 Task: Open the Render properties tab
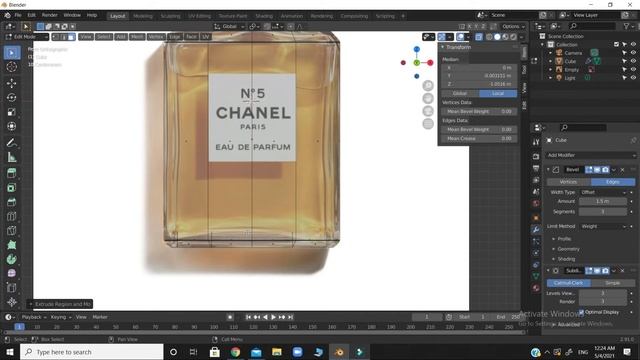(536, 156)
